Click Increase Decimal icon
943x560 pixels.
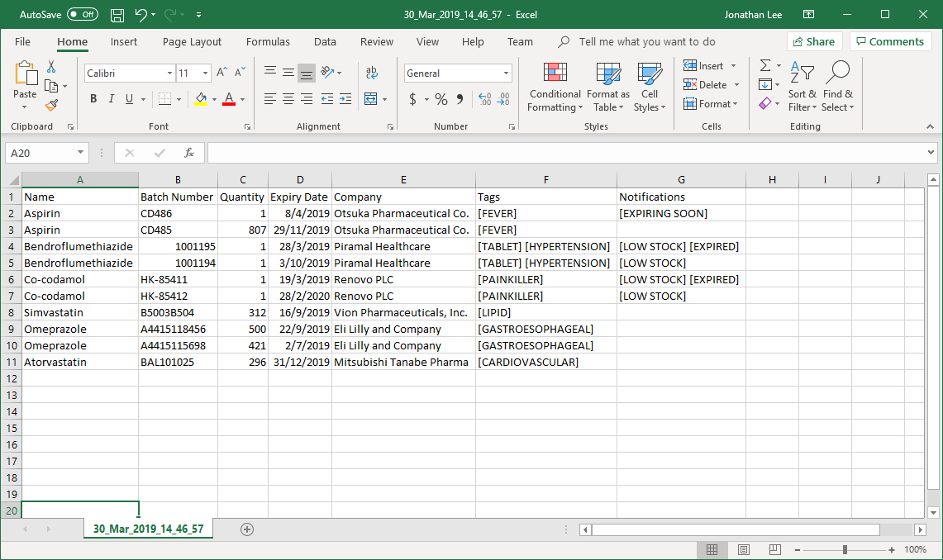tap(485, 99)
